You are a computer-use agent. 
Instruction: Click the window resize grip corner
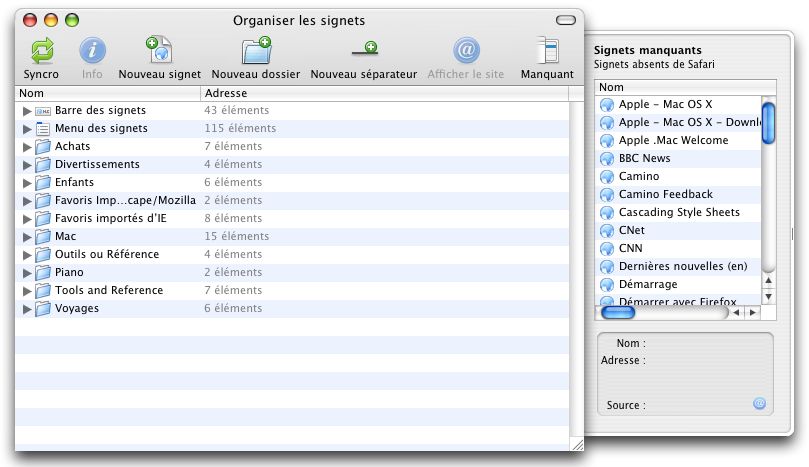[x=577, y=444]
